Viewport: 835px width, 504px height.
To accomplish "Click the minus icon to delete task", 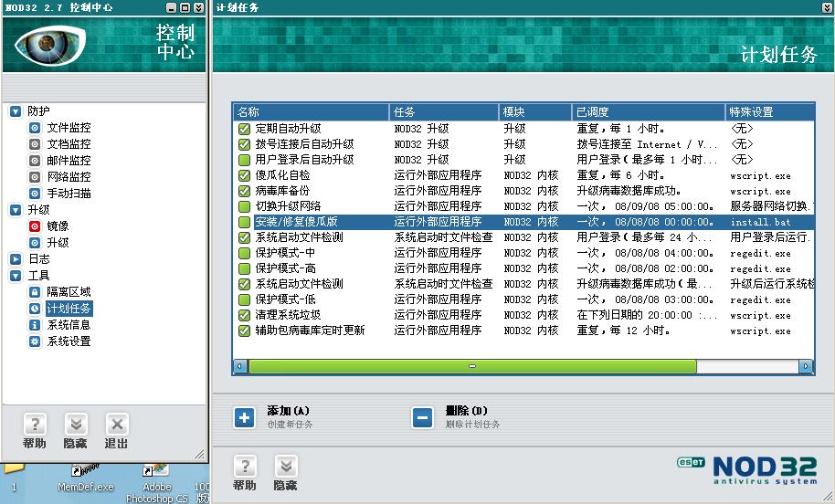I will (x=423, y=418).
